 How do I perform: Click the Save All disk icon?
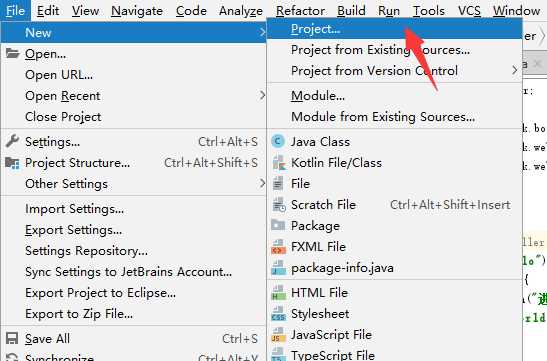point(12,339)
